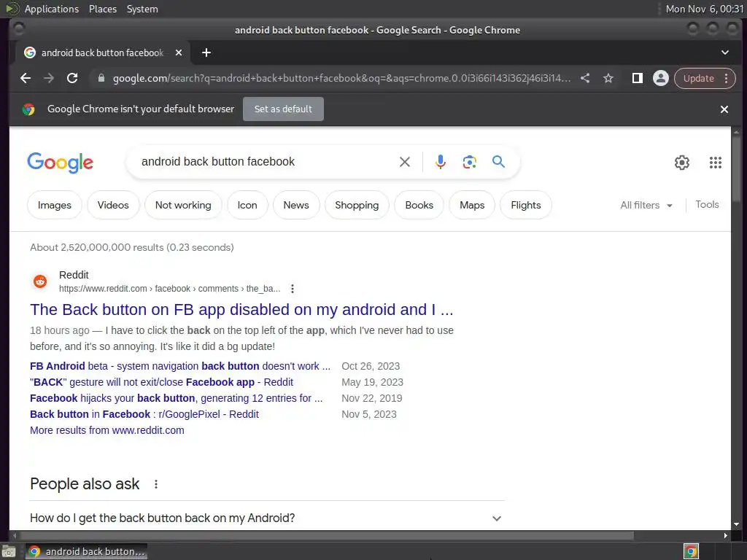Click the Update Chrome button
This screenshot has width=747, height=560.
click(698, 78)
